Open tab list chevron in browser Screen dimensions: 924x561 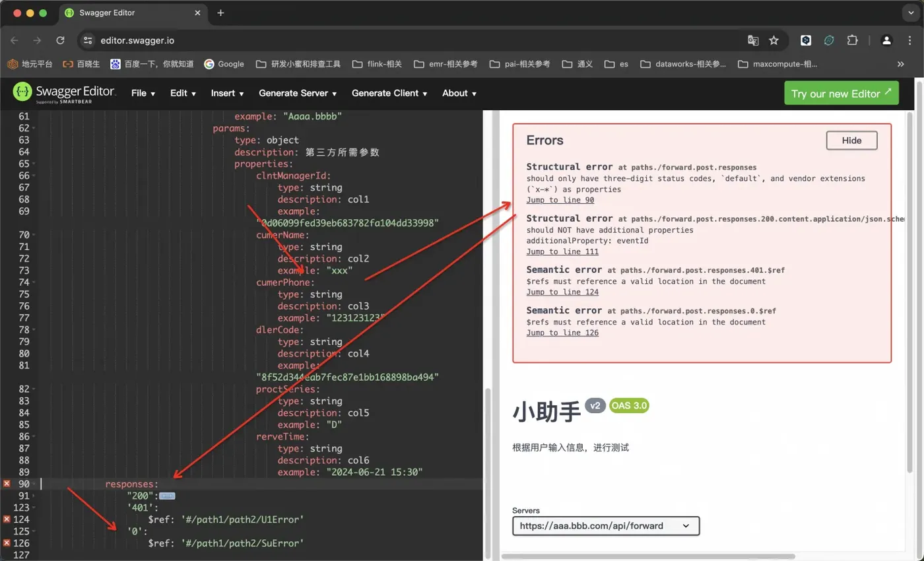pyautogui.click(x=910, y=13)
